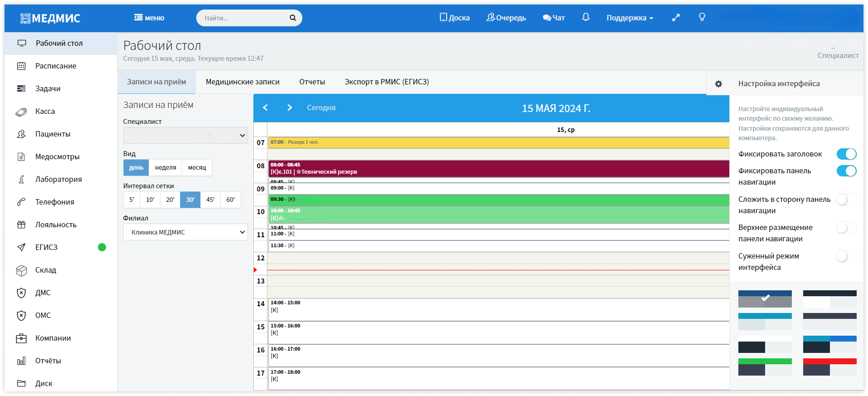
Task: Select the green header theme swatch
Action: [x=765, y=367]
